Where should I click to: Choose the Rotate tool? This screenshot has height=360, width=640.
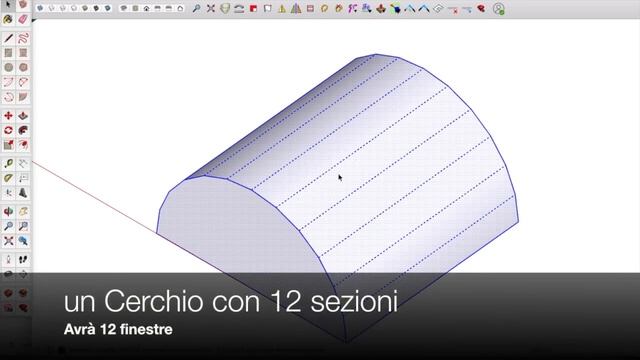pos(9,131)
